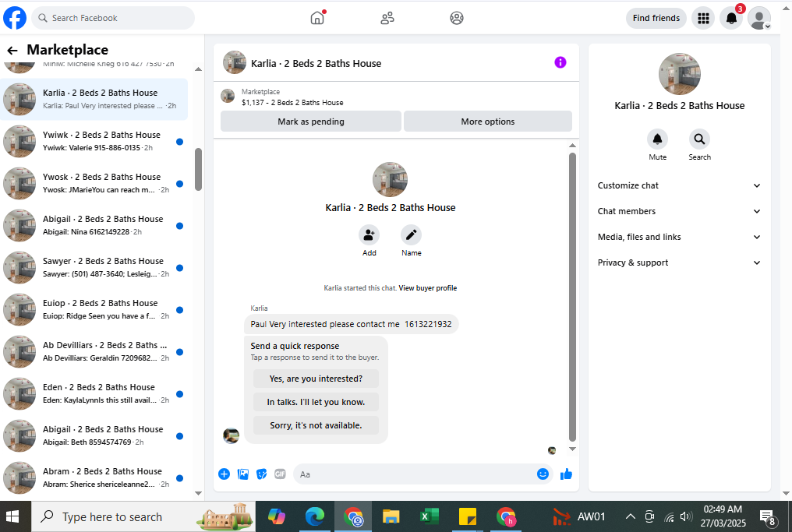Click the Find friends button
Screen dimensions: 792x532
point(656,18)
